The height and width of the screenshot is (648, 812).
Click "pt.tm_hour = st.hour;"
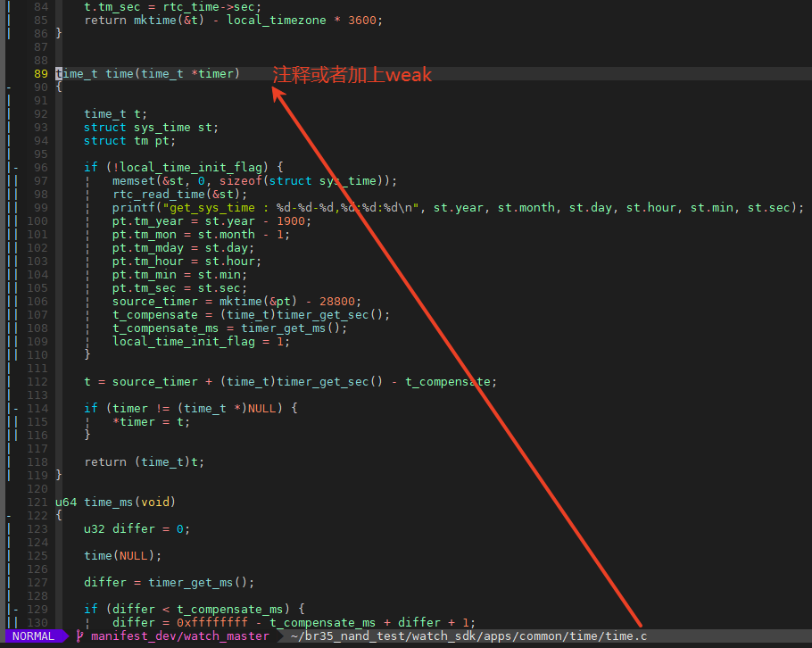point(187,262)
